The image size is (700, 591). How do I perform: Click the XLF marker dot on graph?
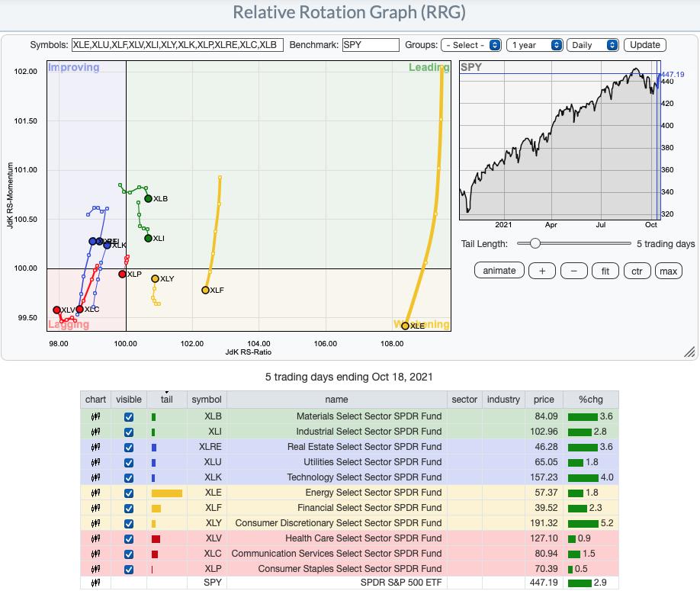pos(205,290)
